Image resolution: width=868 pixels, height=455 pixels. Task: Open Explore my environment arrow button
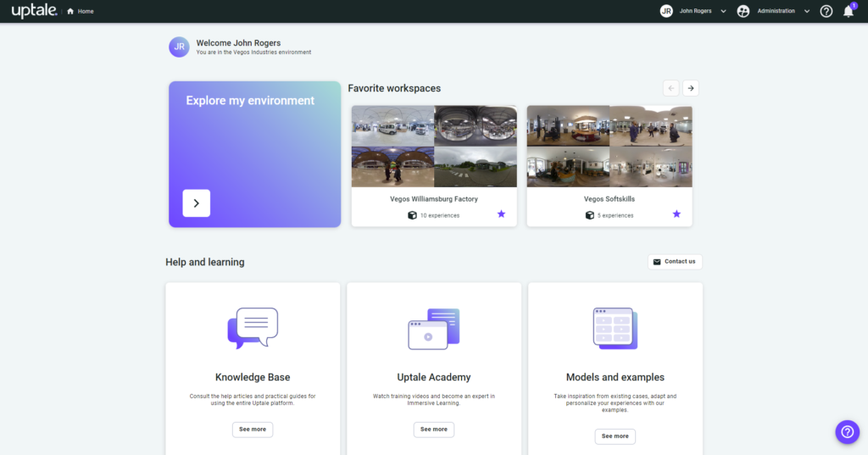(196, 203)
